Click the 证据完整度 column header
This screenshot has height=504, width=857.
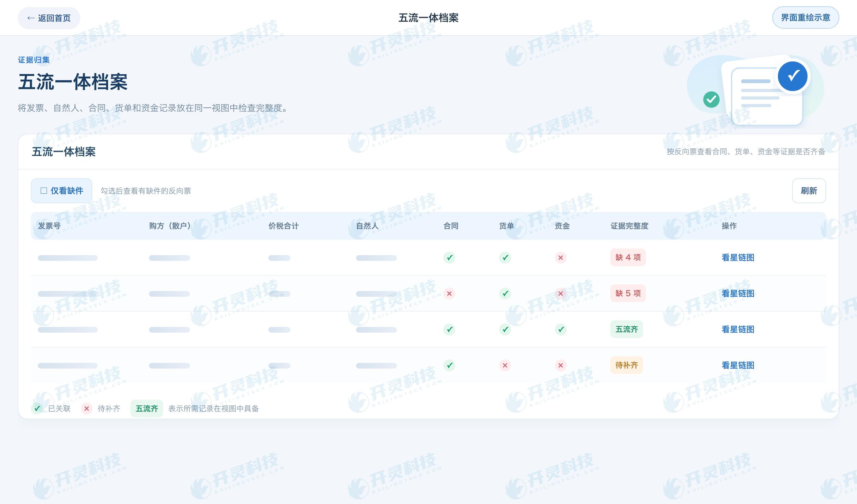630,226
